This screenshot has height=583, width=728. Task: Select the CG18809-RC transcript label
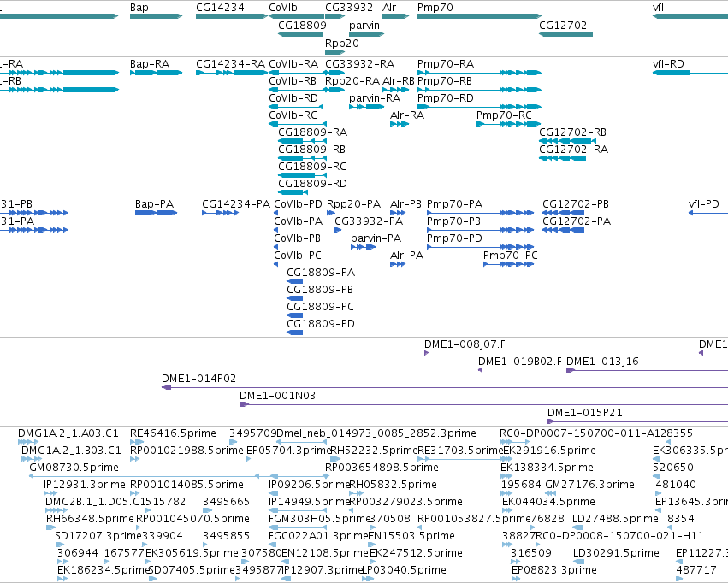pyautogui.click(x=312, y=167)
